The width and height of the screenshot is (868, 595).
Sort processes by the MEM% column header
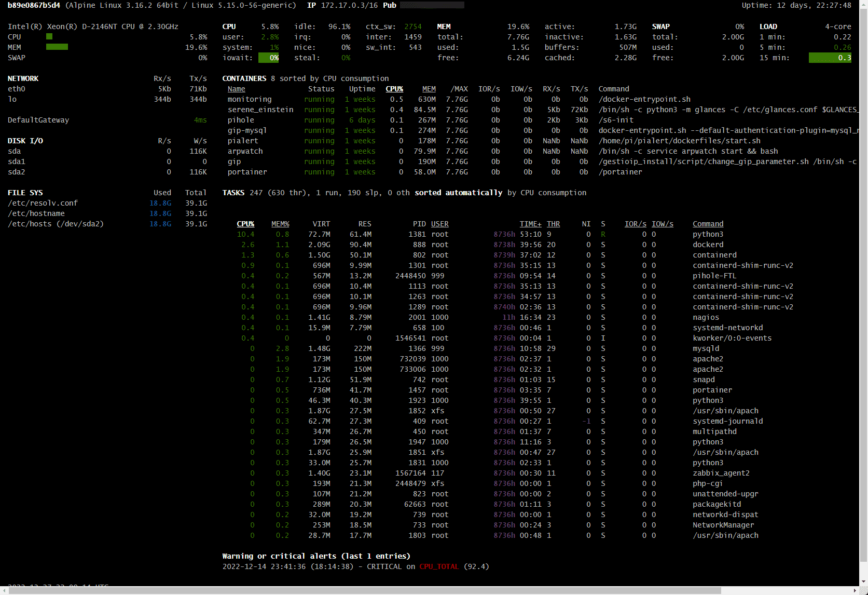(x=280, y=224)
